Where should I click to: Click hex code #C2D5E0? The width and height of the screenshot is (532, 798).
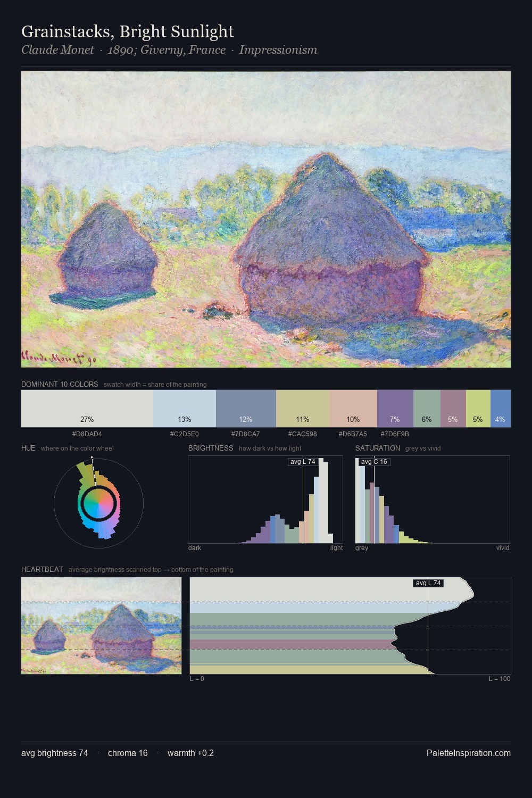185,434
